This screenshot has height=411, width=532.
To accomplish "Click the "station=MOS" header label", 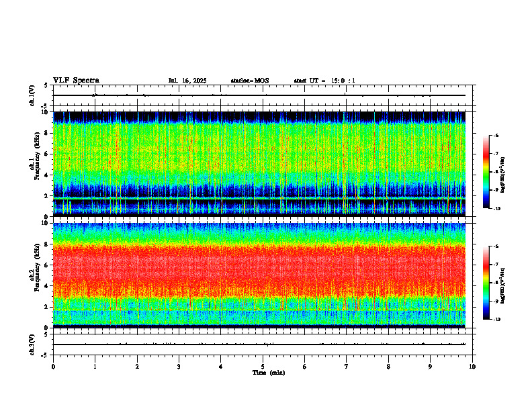I will coord(250,81).
